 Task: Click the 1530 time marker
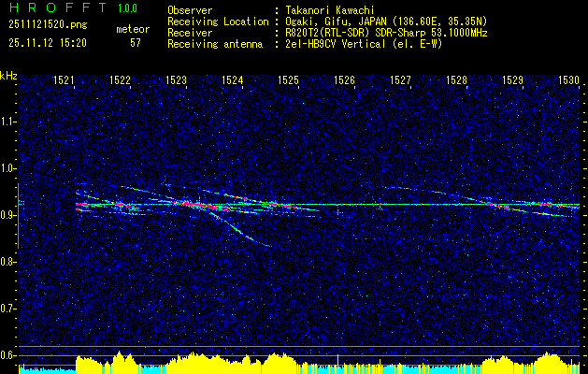(x=568, y=81)
